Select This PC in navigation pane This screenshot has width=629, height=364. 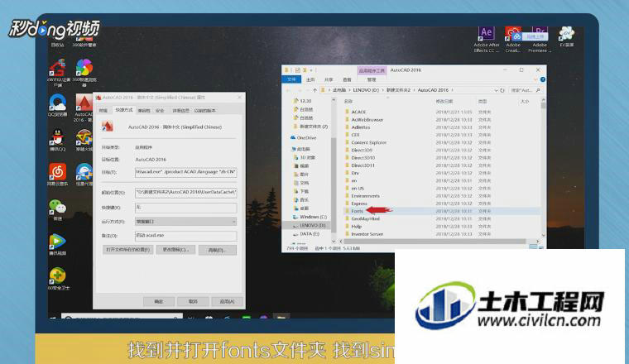(x=300, y=149)
